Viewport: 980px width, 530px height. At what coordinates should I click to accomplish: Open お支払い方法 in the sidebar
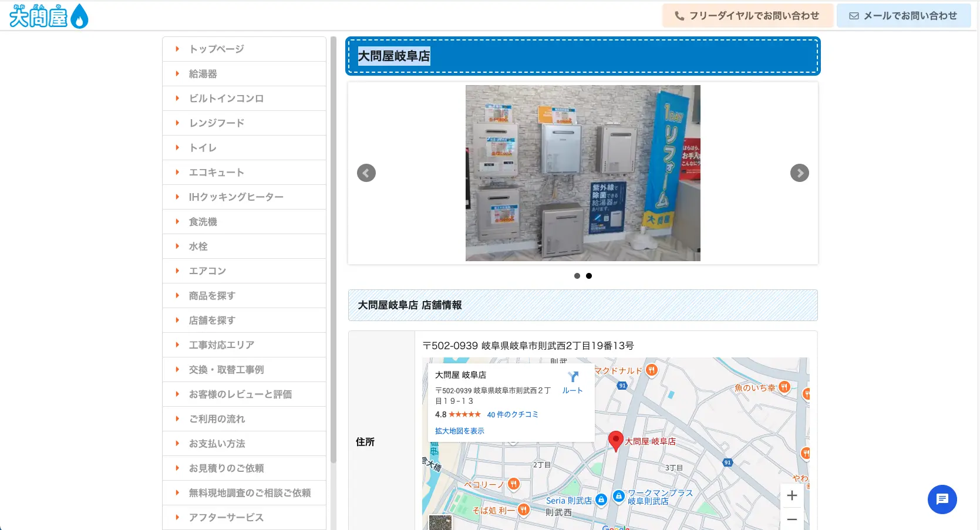[244, 444]
